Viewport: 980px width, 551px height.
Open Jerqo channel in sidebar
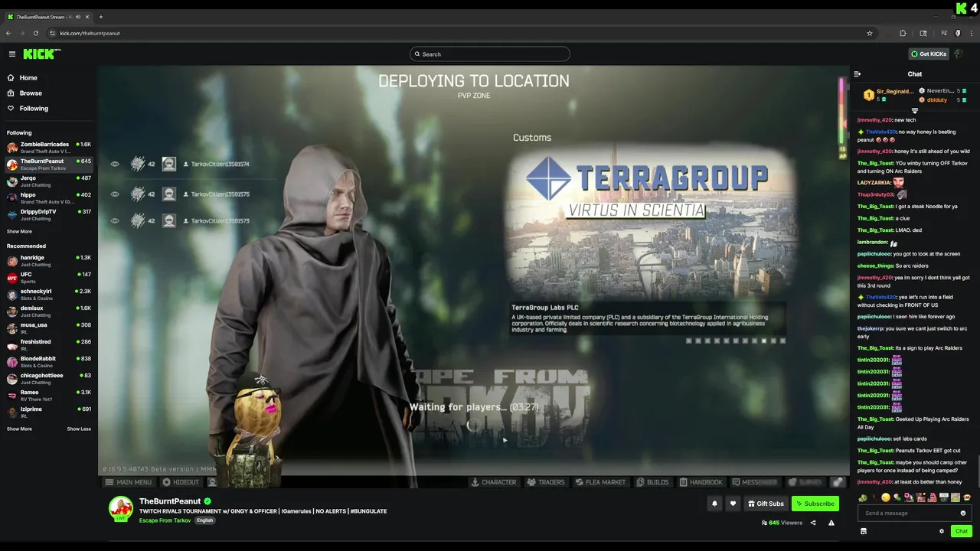[49, 181]
